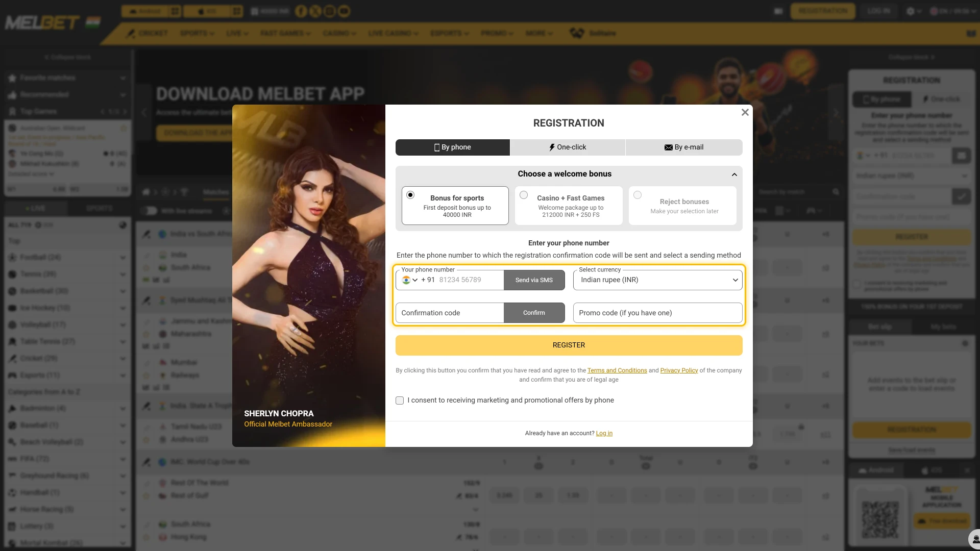Enable the marketing consent checkbox
This screenshot has width=980, height=551.
click(x=400, y=400)
